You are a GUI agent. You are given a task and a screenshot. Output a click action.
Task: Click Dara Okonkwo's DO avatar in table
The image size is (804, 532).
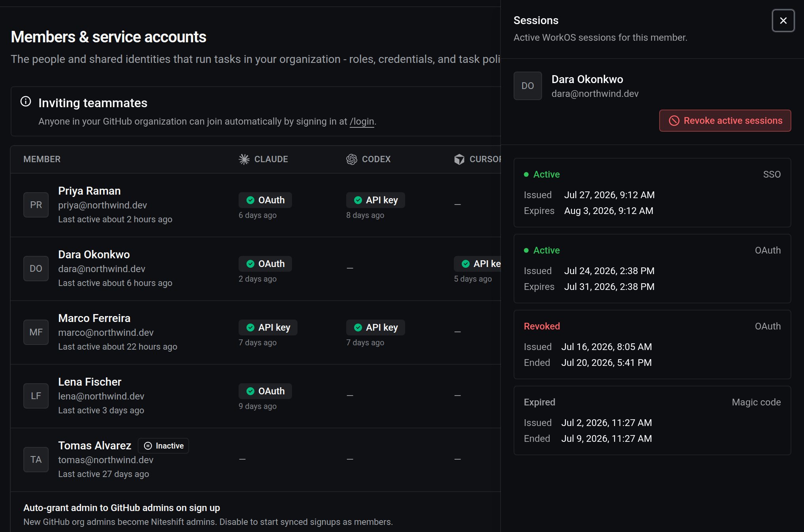tap(36, 269)
